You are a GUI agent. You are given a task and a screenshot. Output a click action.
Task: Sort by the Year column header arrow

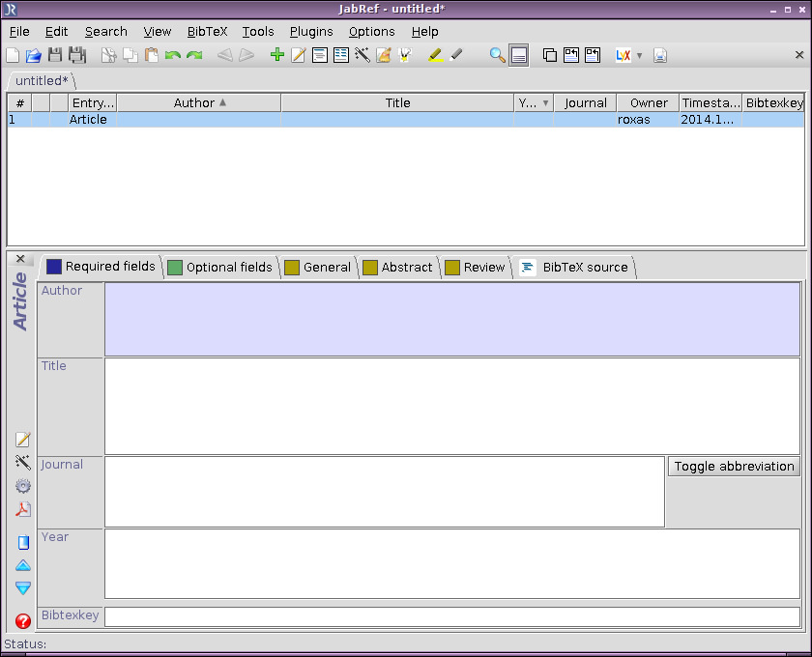coord(545,102)
